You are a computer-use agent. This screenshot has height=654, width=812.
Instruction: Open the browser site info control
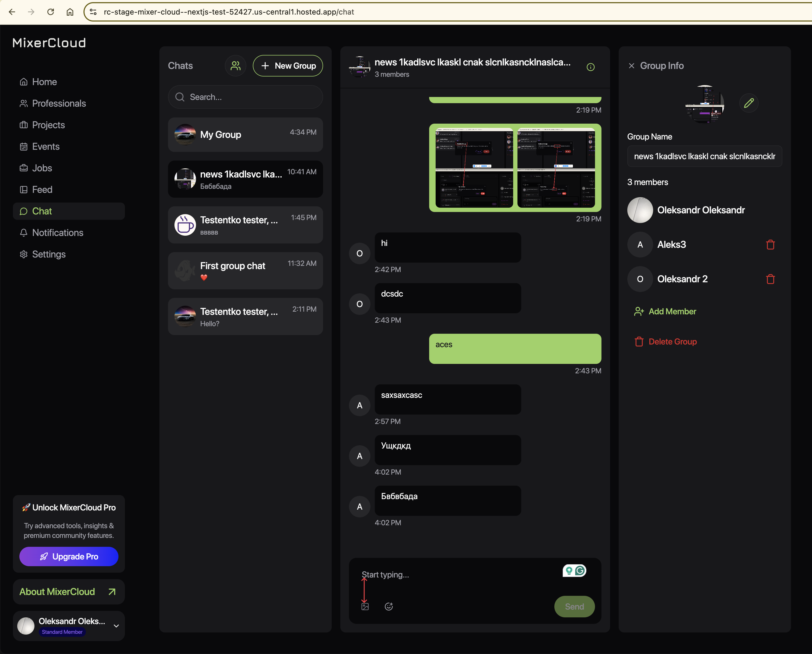click(93, 12)
